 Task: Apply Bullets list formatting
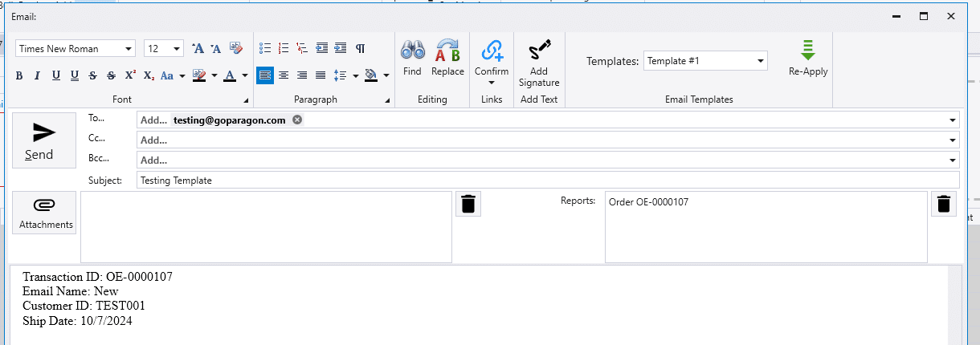tap(265, 48)
